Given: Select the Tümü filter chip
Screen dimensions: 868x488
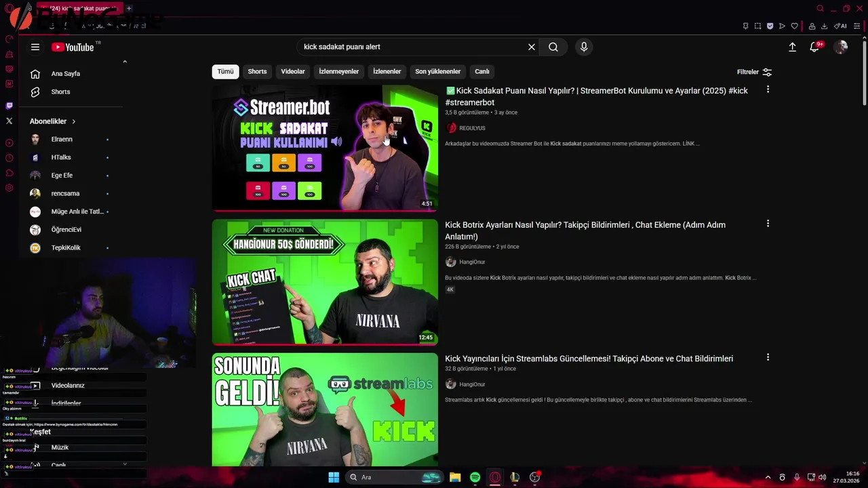Looking at the screenshot, I should click(225, 71).
